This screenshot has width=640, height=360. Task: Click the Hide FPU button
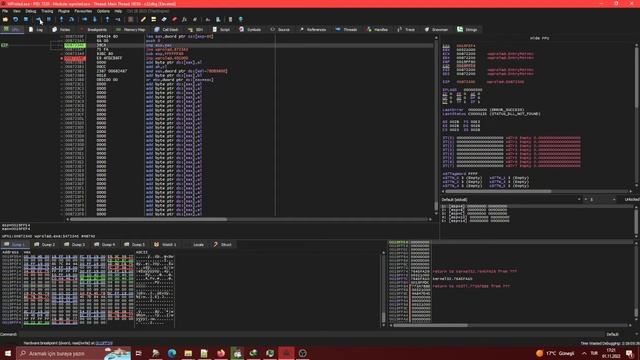pos(540,38)
